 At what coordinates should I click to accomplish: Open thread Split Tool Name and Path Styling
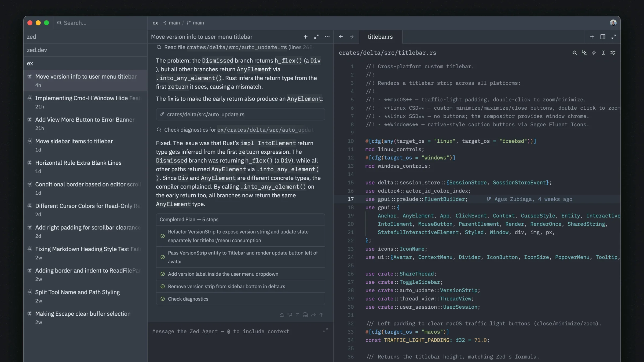[85, 296]
